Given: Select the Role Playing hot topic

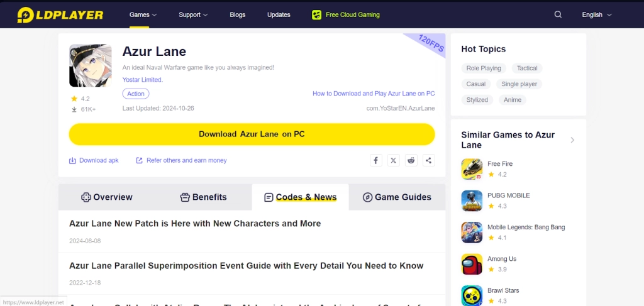Looking at the screenshot, I should click(484, 68).
